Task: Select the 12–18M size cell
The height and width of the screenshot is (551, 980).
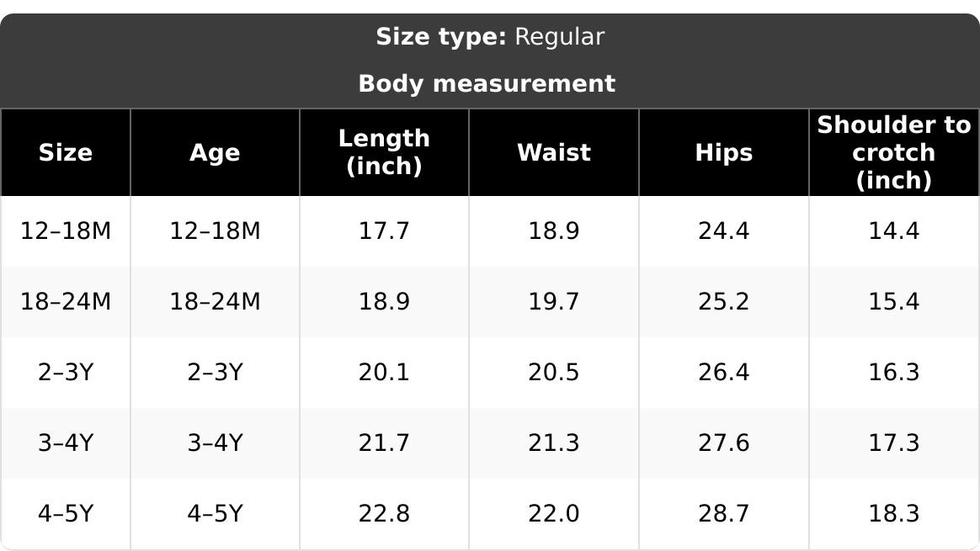Action: coord(66,231)
